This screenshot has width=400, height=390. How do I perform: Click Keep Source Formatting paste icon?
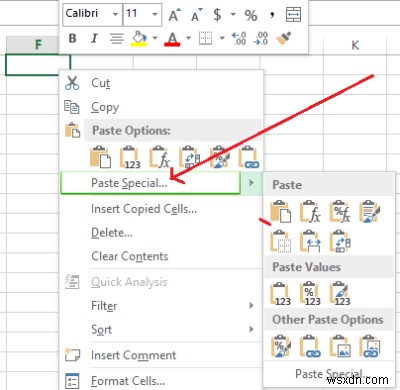coord(369,212)
